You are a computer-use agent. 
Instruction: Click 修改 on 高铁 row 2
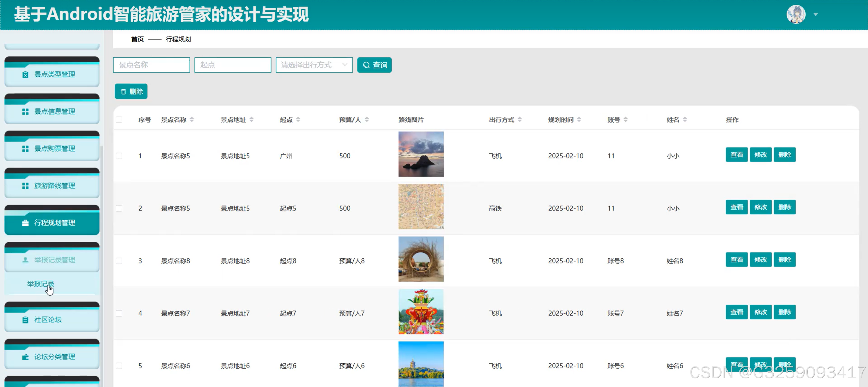tap(761, 207)
